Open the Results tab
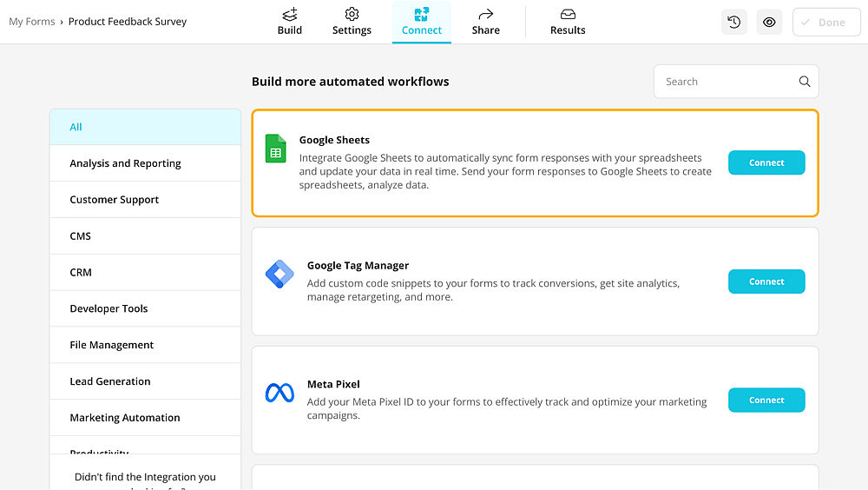The height and width of the screenshot is (490, 868). (x=568, y=23)
